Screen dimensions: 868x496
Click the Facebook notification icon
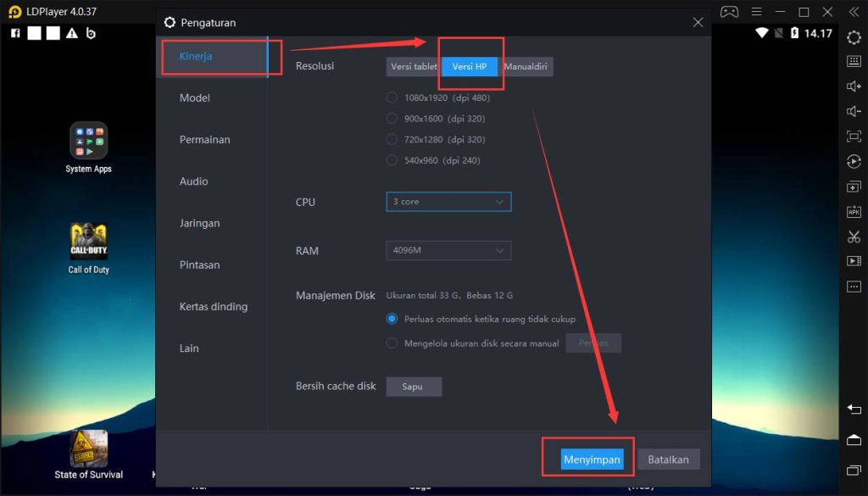[15, 33]
